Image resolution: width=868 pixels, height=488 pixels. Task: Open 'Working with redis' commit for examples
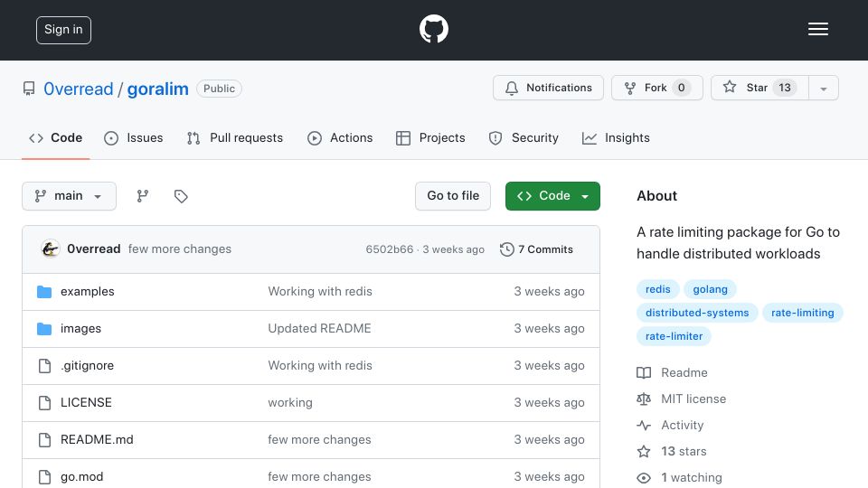coord(320,292)
